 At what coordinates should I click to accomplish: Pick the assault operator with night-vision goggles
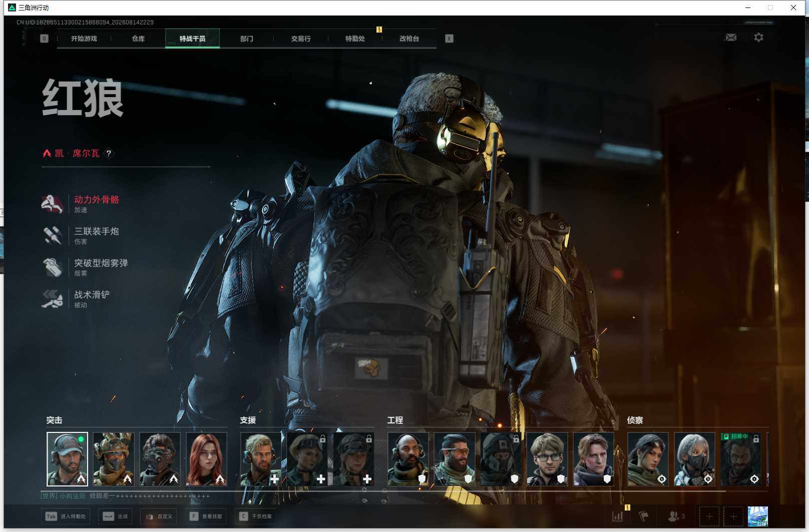pos(160,459)
